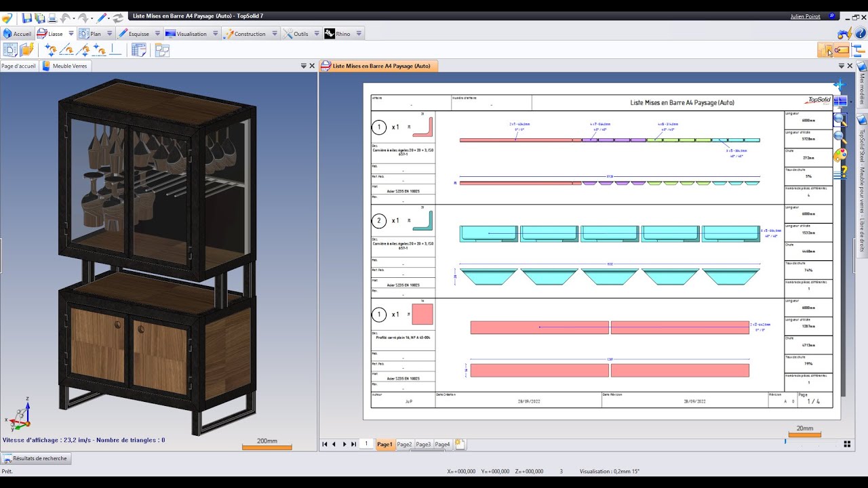Image resolution: width=868 pixels, height=488 pixels.
Task: Print using the printer icon
Action: pyautogui.click(x=52, y=18)
